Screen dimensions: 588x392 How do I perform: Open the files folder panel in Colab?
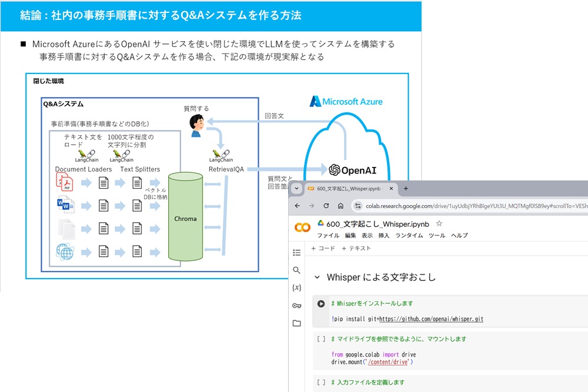click(x=296, y=323)
